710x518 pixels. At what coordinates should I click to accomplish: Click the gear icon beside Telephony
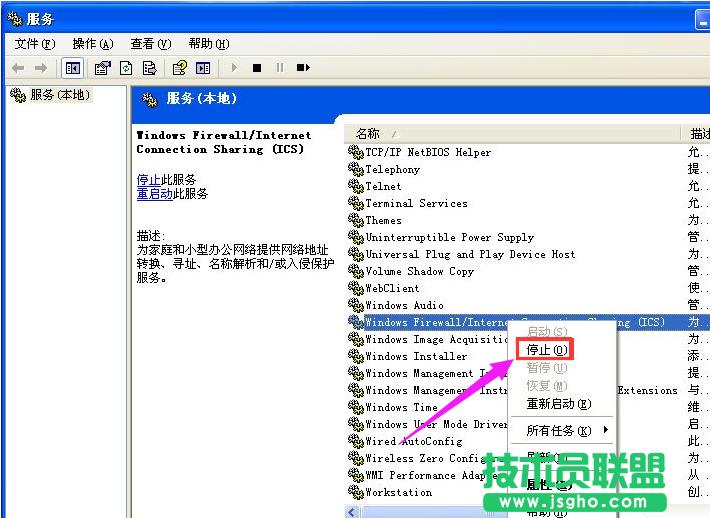356,169
